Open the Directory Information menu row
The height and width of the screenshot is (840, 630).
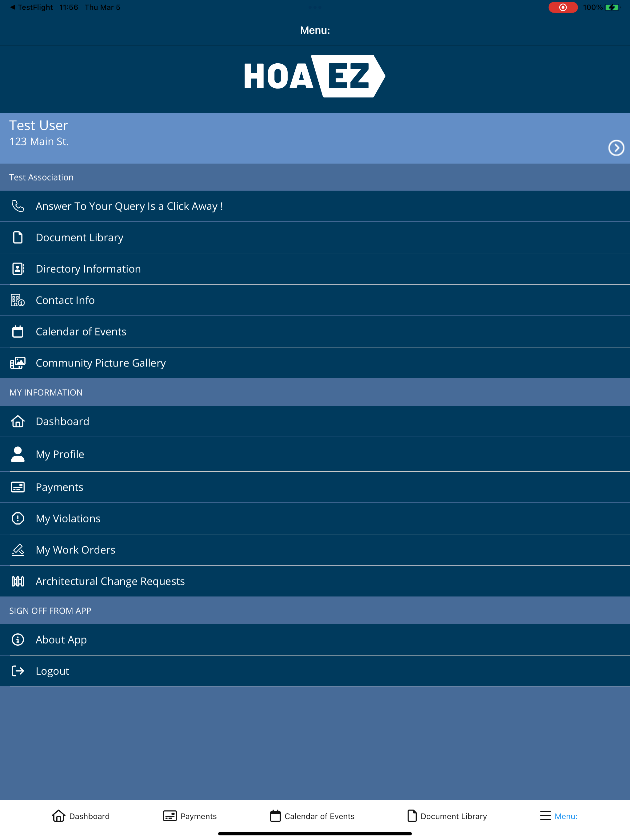(315, 269)
